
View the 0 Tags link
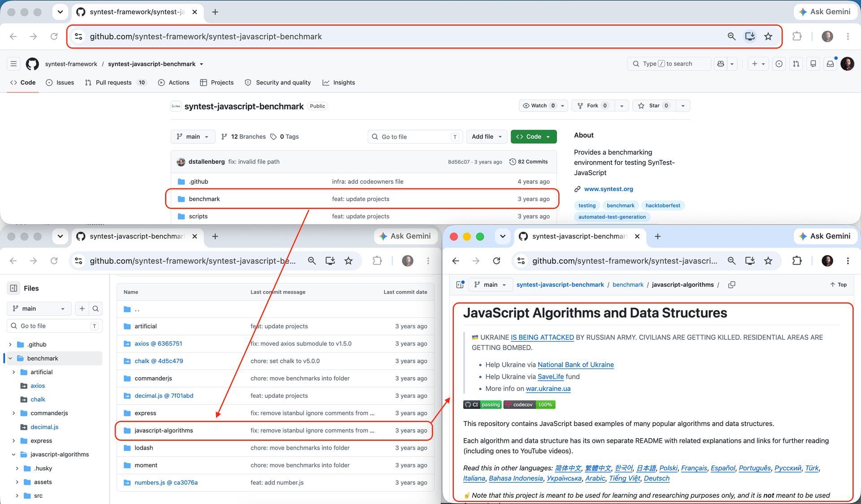click(x=284, y=137)
